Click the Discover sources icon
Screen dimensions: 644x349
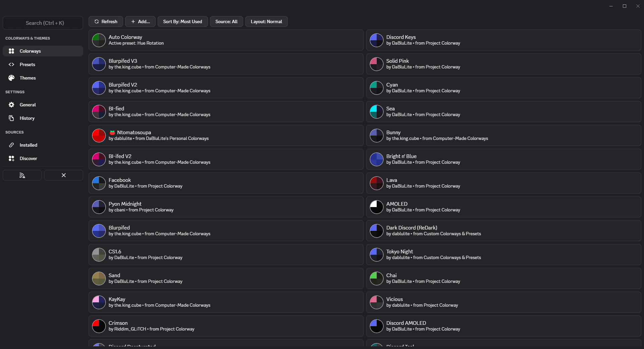coord(11,158)
